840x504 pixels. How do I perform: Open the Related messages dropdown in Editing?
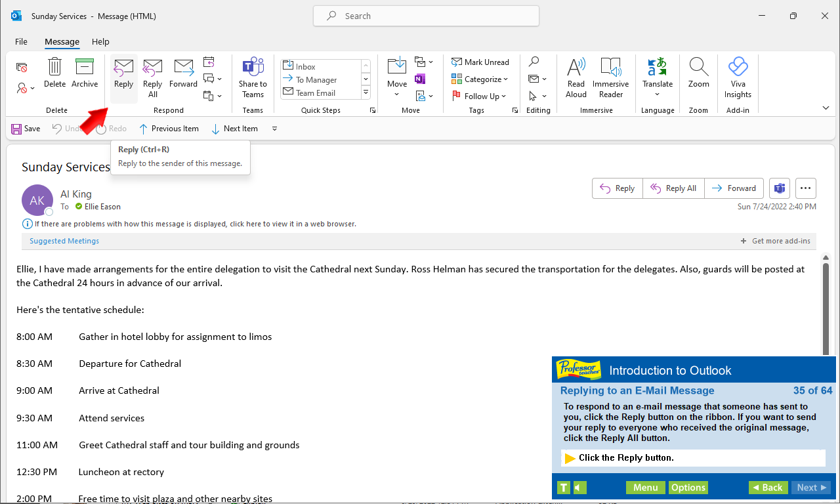538,79
